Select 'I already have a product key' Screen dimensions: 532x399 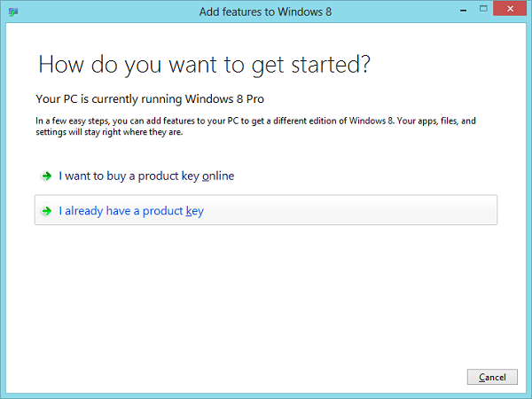coord(131,211)
